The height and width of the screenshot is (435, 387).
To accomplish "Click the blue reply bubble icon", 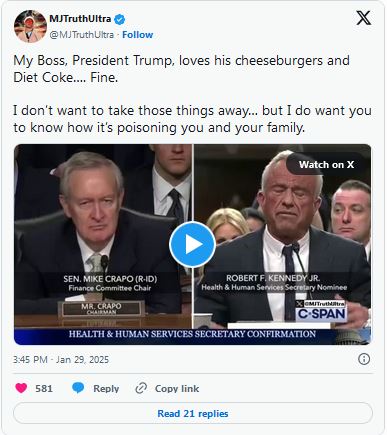I will 78,388.
